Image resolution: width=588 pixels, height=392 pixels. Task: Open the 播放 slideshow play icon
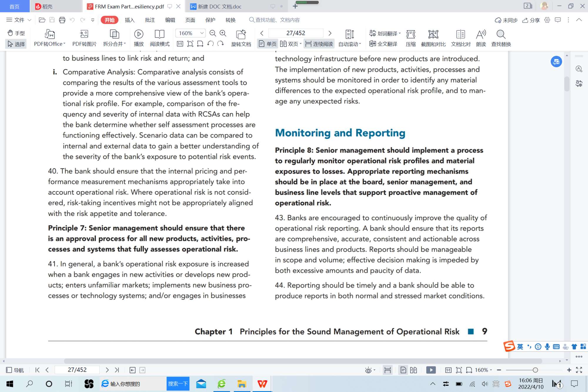pyautogui.click(x=138, y=34)
